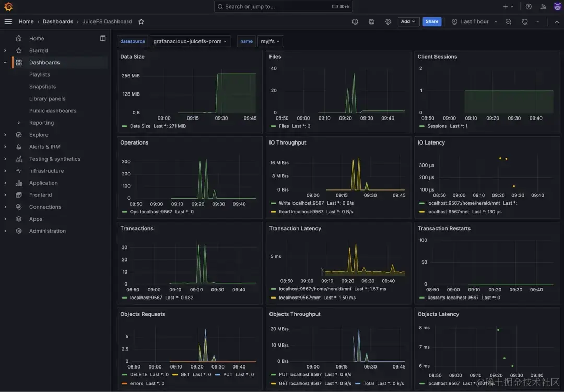Open Library panels in sidebar
This screenshot has width=564, height=392.
point(47,99)
